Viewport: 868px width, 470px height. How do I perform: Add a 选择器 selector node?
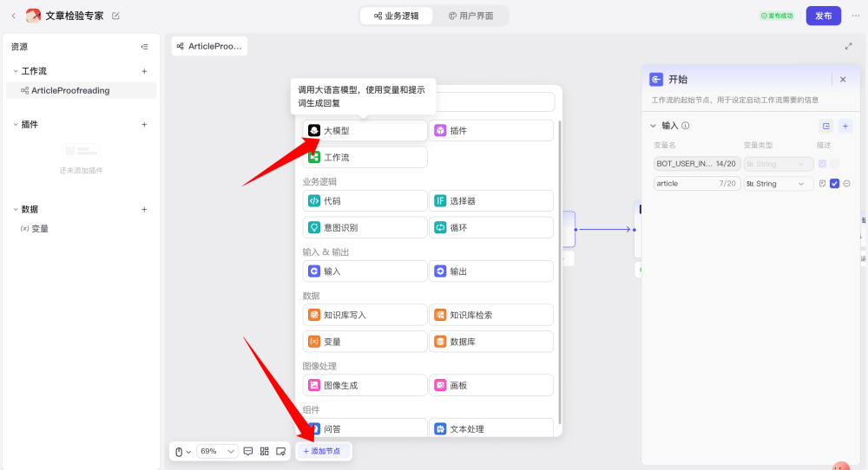[x=491, y=200]
